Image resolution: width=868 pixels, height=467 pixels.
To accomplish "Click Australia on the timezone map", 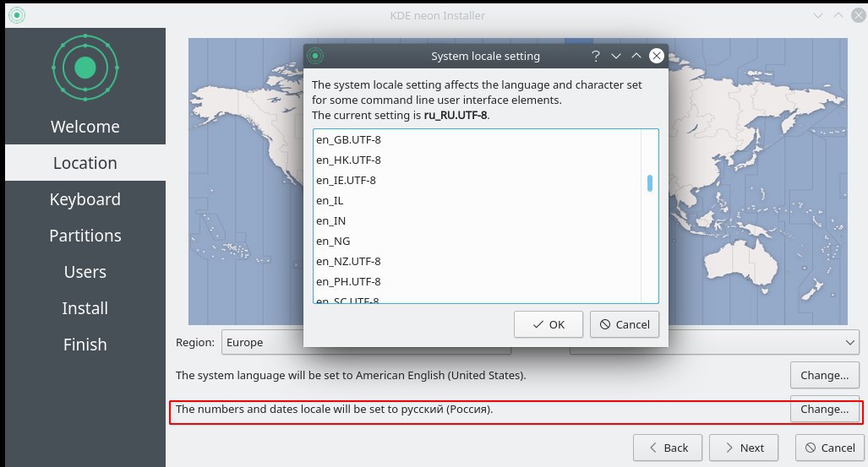I will 742,266.
